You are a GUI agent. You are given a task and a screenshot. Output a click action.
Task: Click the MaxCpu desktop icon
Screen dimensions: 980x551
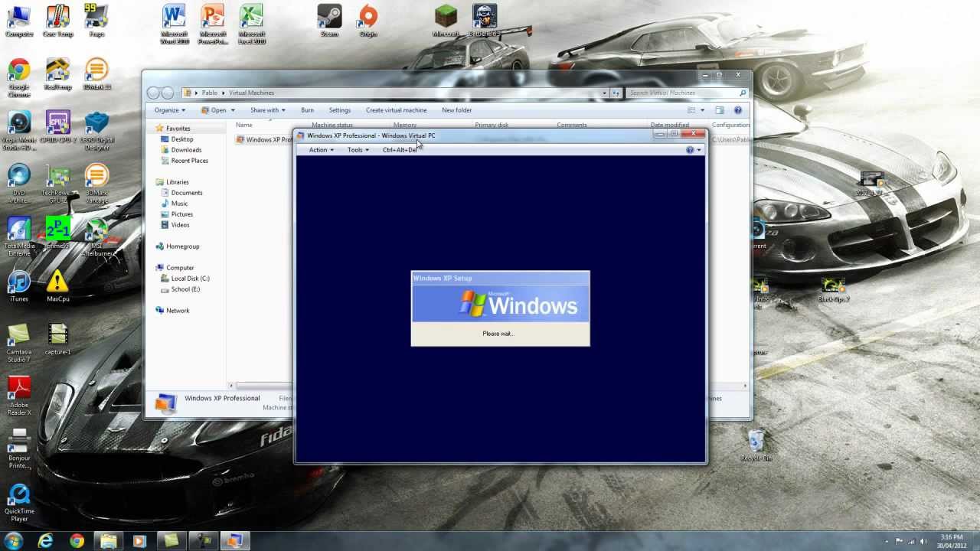tap(57, 287)
